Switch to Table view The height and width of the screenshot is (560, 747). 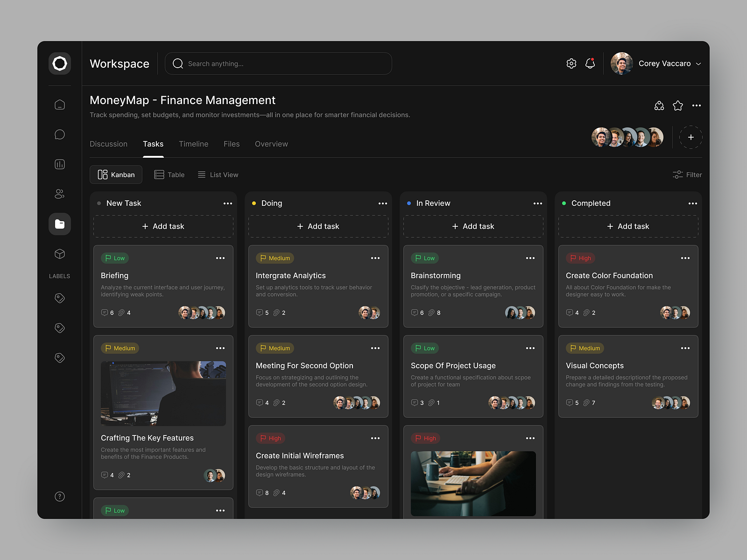tap(169, 175)
